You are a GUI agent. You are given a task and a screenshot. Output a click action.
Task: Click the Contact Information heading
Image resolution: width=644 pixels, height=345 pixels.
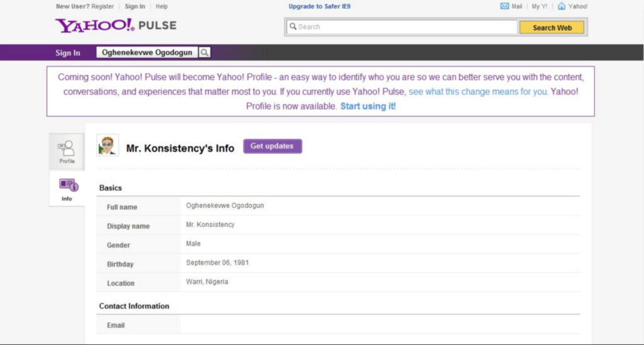[x=134, y=306]
